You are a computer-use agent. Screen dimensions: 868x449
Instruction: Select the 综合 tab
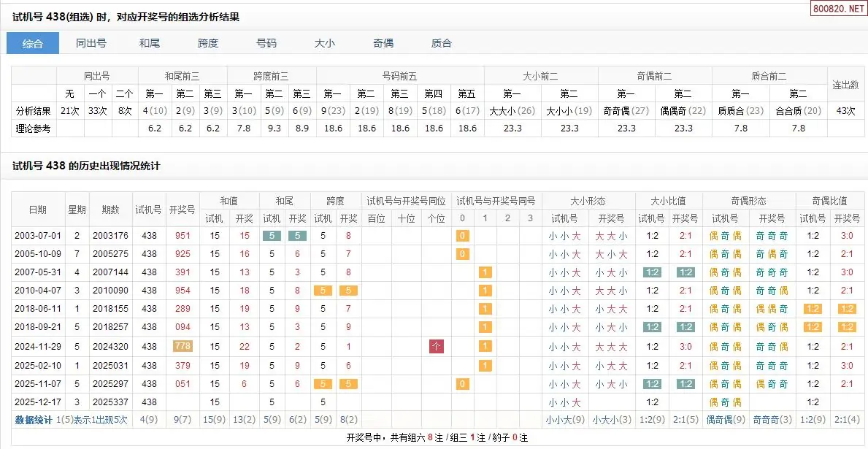pos(33,43)
